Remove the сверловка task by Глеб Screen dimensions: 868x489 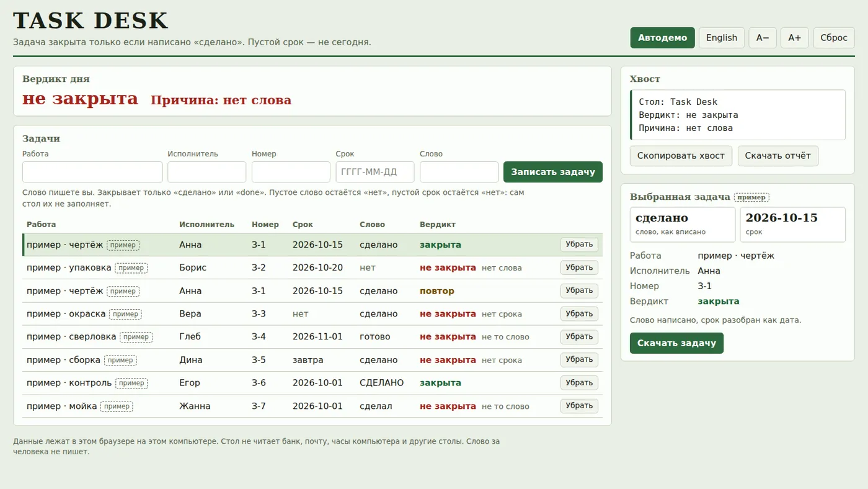579,337
